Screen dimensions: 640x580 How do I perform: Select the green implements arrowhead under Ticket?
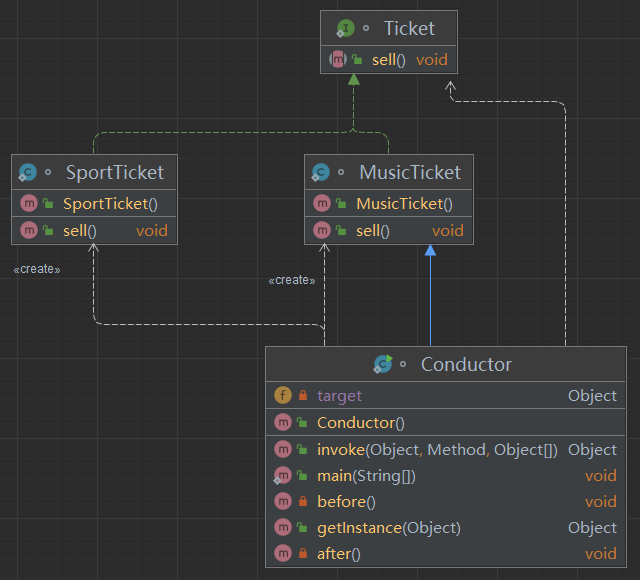click(x=353, y=80)
